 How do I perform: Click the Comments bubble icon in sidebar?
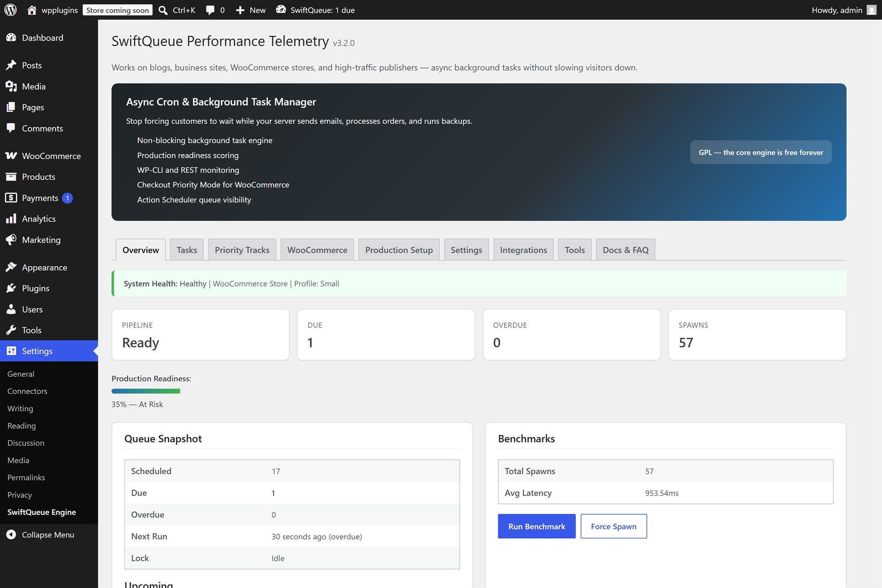tap(11, 128)
